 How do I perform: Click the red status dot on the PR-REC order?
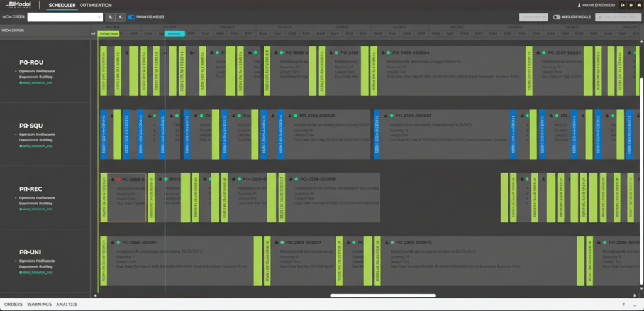pyautogui.click(x=118, y=179)
